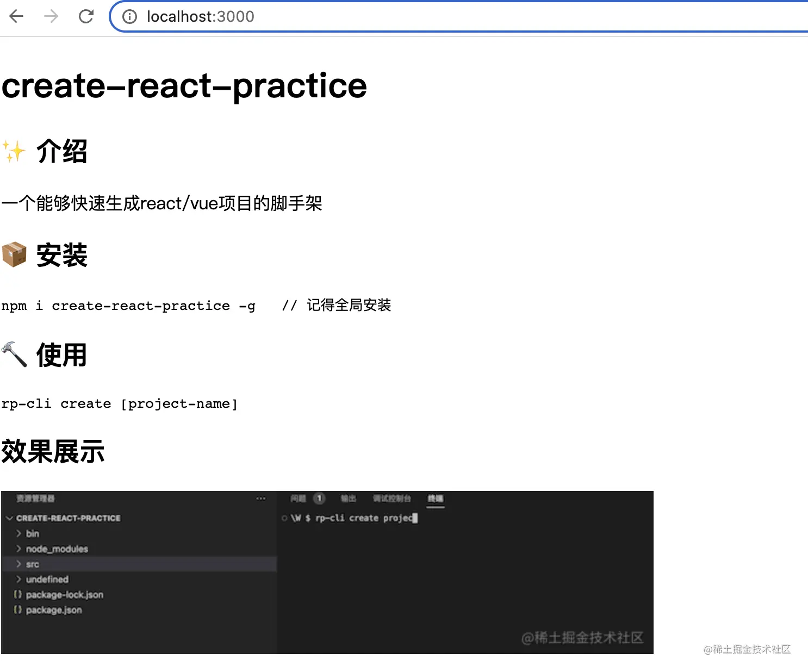Click the 效果展示 heading
Viewport: 808px width, 672px height.
tap(53, 451)
